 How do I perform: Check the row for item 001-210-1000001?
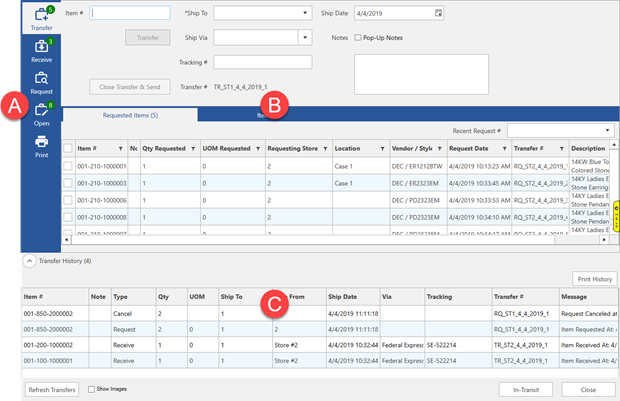(x=68, y=166)
